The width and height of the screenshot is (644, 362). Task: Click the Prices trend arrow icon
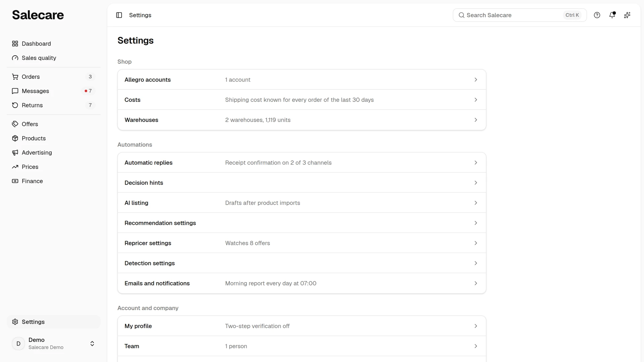point(15,167)
